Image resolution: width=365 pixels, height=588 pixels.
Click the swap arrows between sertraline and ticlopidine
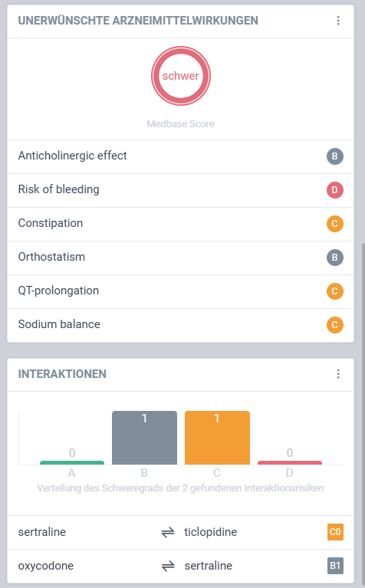pyautogui.click(x=168, y=532)
